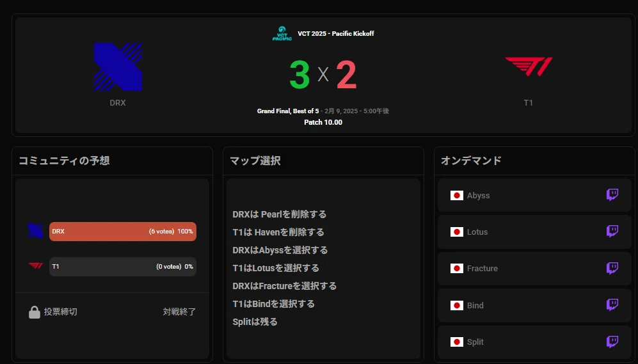Click the lock icon next to 投票締切
The height and width of the screenshot is (364, 638).
tap(34, 312)
